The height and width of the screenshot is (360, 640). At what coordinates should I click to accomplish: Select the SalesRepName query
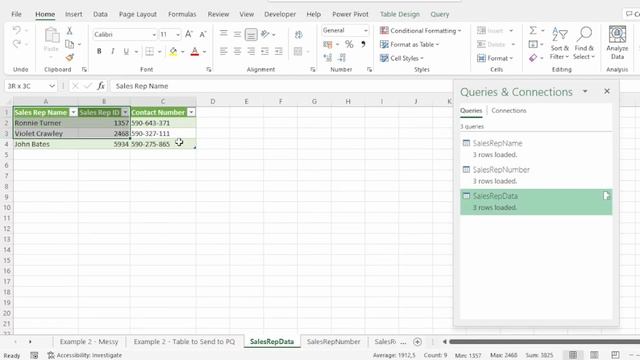click(536, 149)
